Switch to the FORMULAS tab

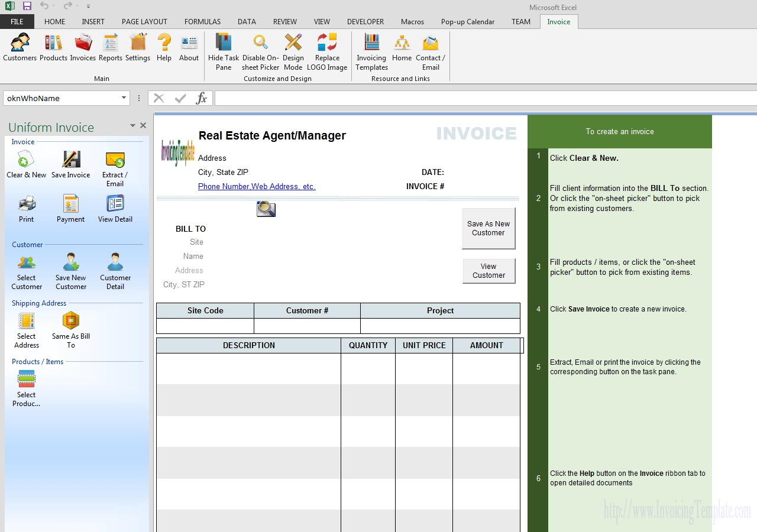pyautogui.click(x=202, y=21)
